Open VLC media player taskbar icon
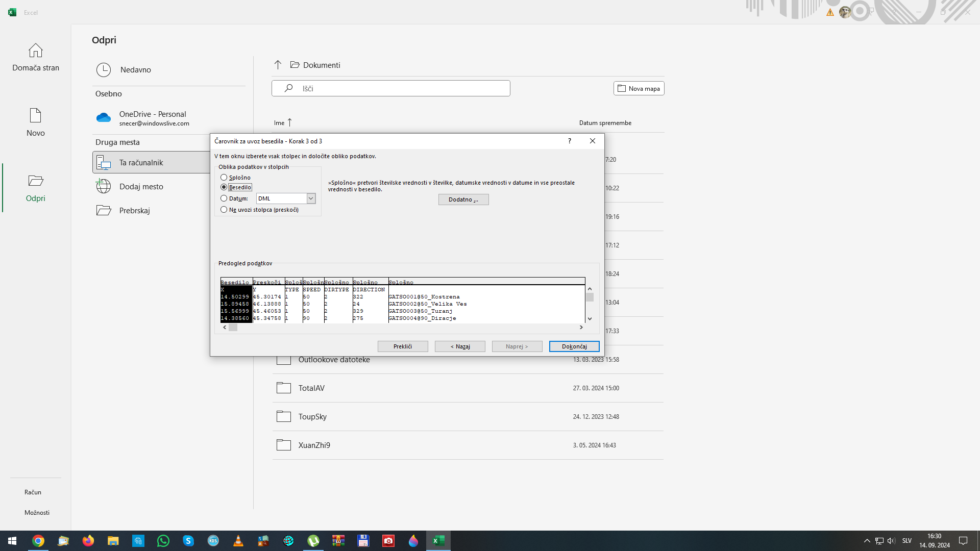Screen dimensions: 980x551 (x=238, y=541)
